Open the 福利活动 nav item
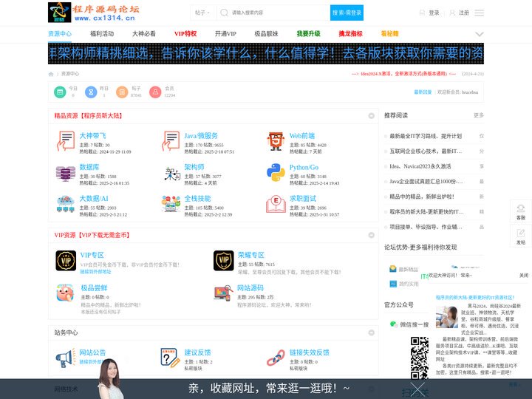Image resolution: width=532 pixels, height=399 pixels. 102,33
